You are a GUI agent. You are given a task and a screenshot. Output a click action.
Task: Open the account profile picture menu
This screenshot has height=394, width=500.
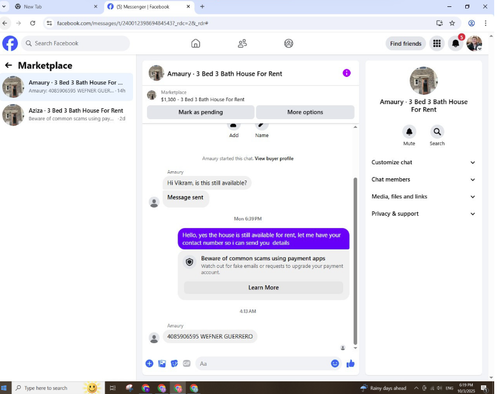click(x=474, y=43)
